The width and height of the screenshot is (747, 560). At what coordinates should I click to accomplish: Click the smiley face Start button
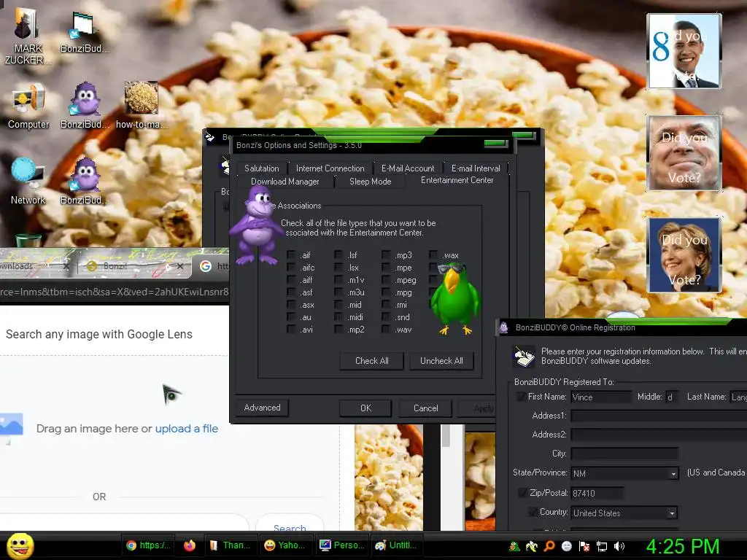pos(20,545)
